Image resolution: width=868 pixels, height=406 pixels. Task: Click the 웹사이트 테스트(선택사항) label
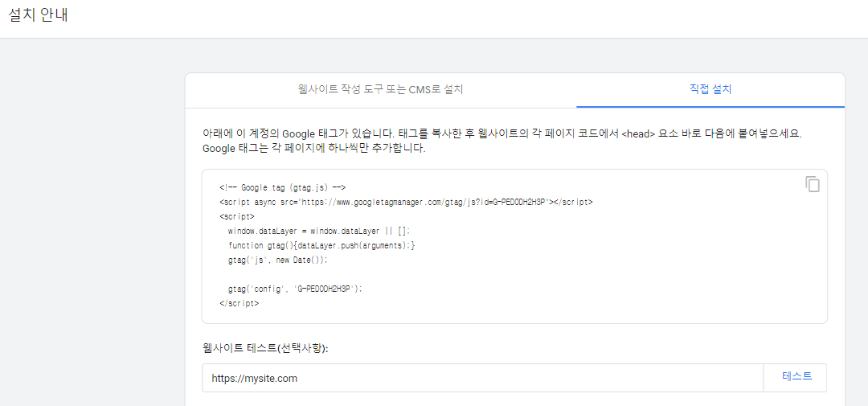click(x=266, y=348)
